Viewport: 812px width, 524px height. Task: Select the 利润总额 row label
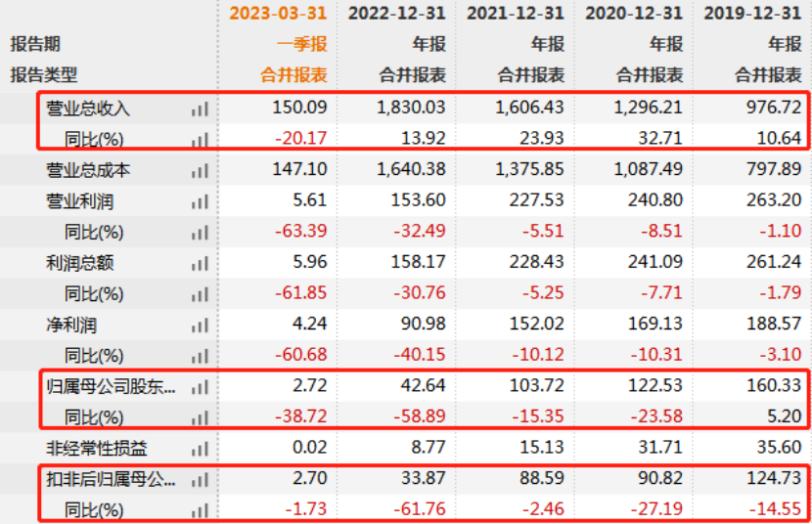pos(80,263)
